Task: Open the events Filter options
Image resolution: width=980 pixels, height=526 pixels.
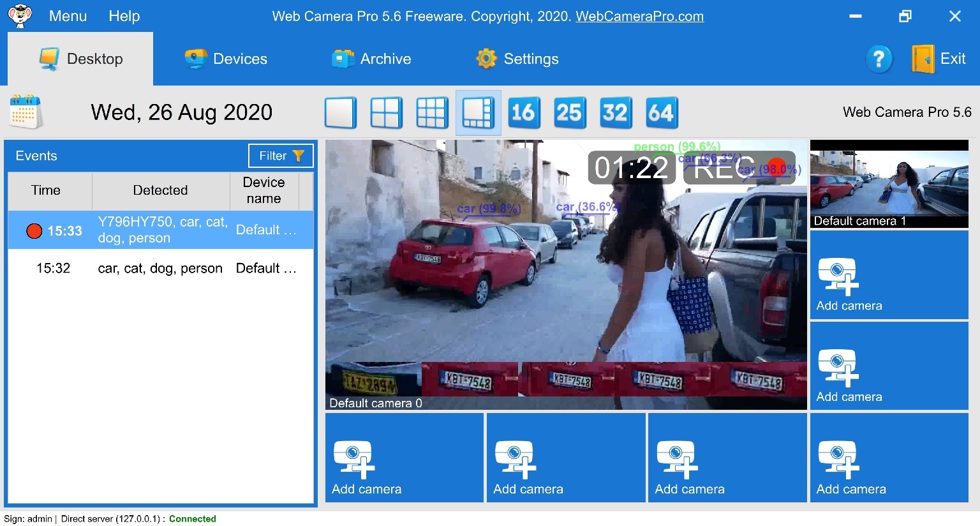Action: coord(280,155)
